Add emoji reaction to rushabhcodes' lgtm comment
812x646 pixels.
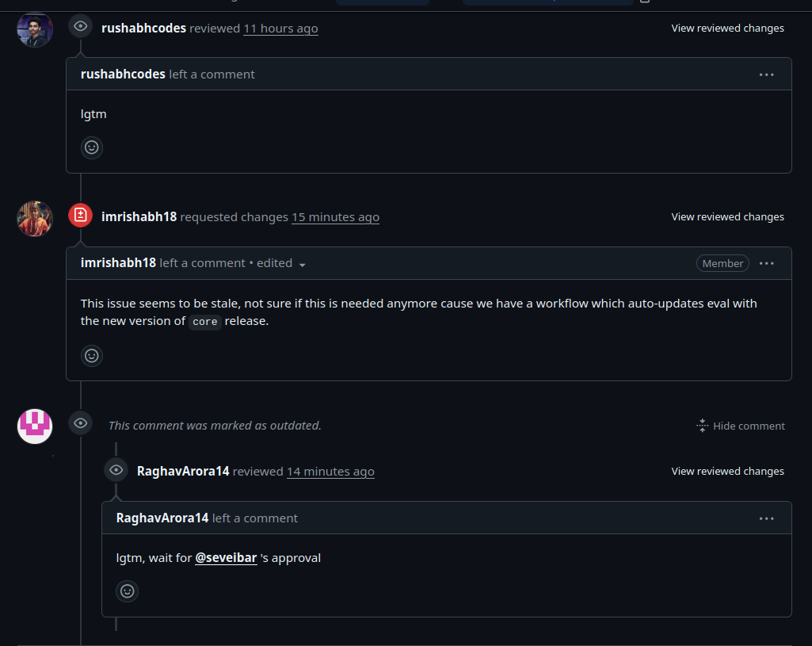(92, 147)
